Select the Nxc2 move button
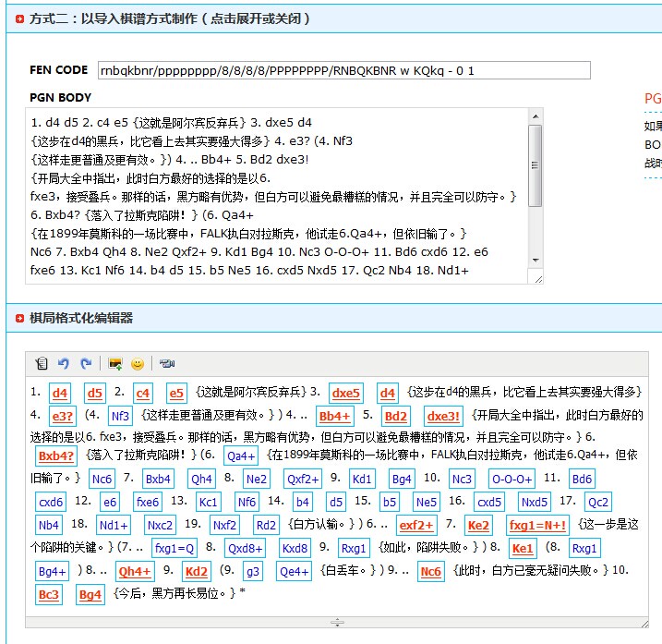This screenshot has width=662, height=644. [160, 525]
